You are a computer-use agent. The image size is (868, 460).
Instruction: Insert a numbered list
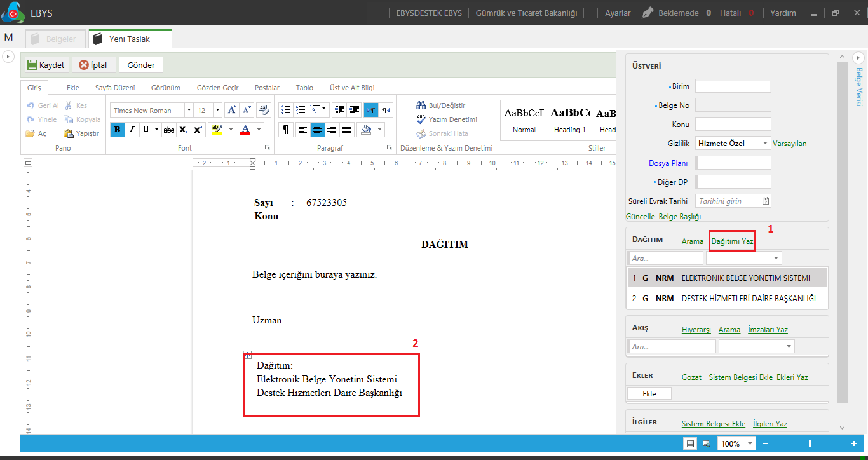pos(301,110)
